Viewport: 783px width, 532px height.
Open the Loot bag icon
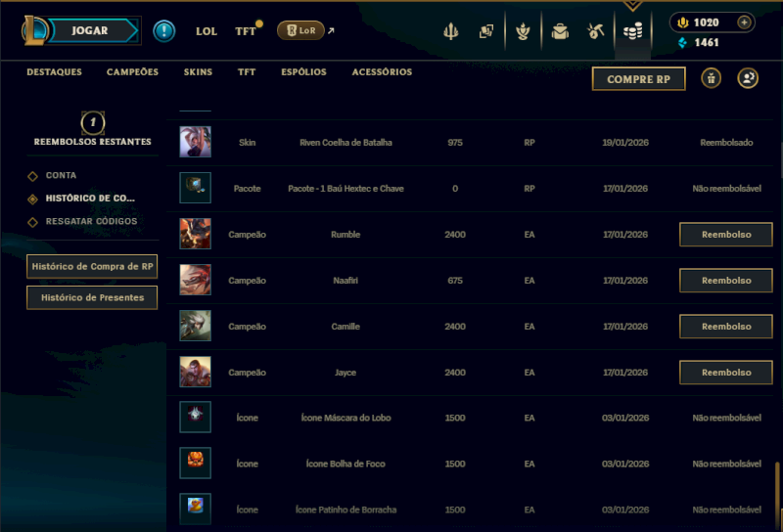[560, 31]
